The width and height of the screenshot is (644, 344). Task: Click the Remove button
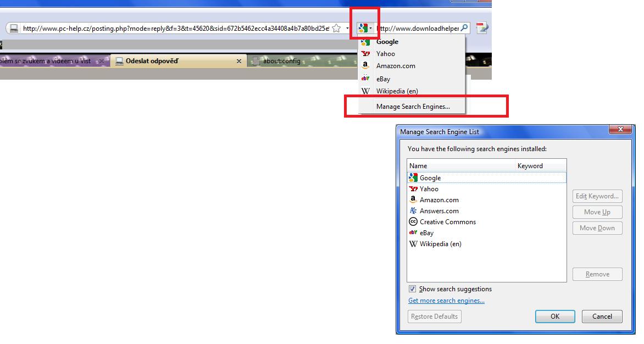click(x=597, y=274)
